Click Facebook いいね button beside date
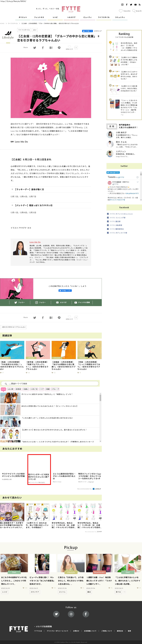The image size is (142, 644). click(87, 31)
